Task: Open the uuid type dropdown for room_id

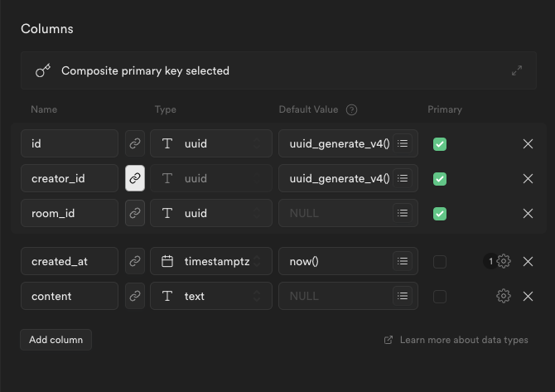Action: click(x=211, y=213)
